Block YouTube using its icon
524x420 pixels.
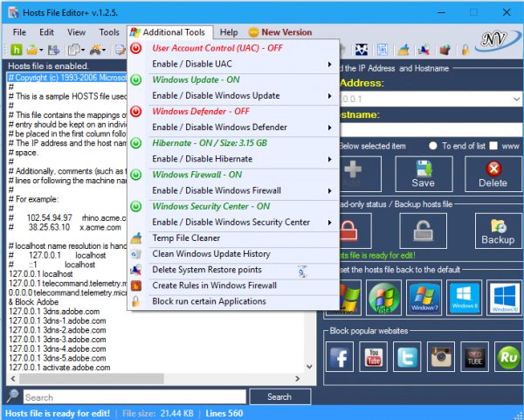373,357
